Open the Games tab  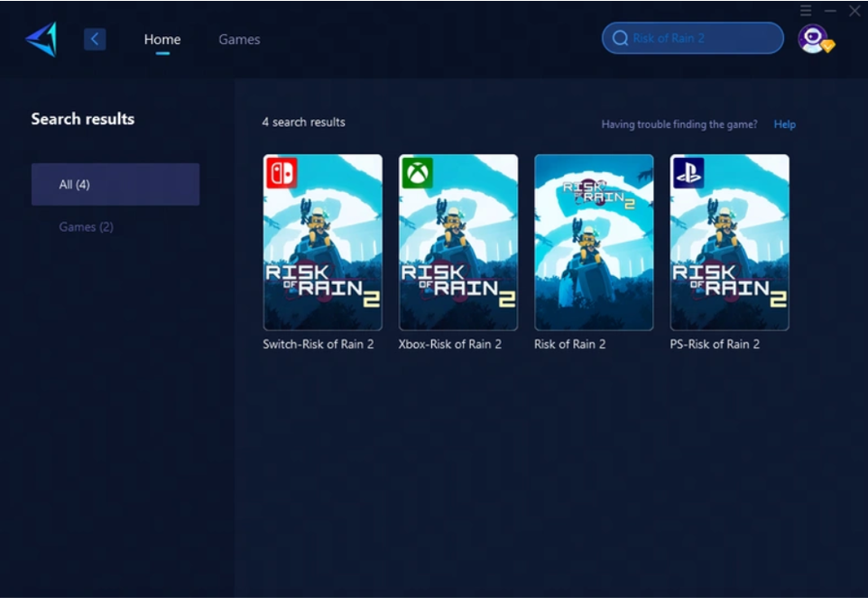pyautogui.click(x=239, y=40)
